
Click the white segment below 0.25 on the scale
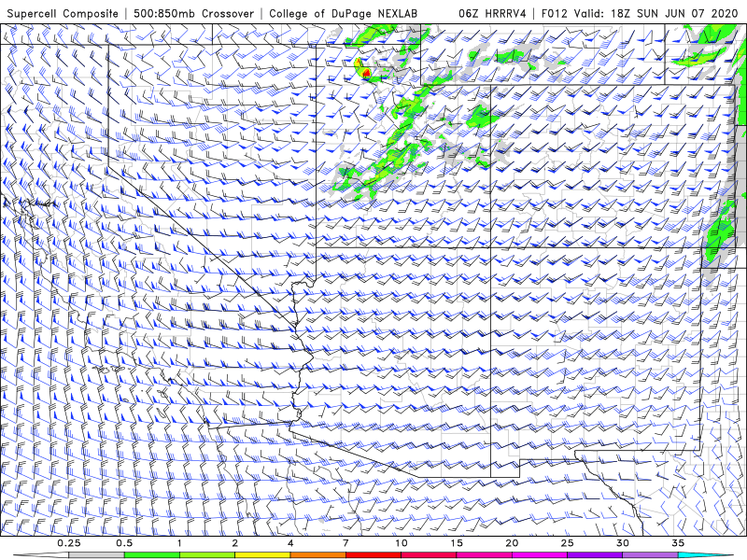tap(41, 555)
